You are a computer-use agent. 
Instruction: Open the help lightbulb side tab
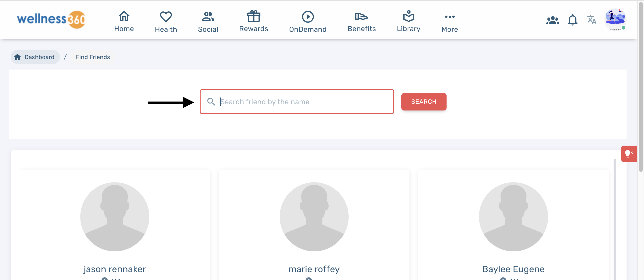click(x=629, y=154)
